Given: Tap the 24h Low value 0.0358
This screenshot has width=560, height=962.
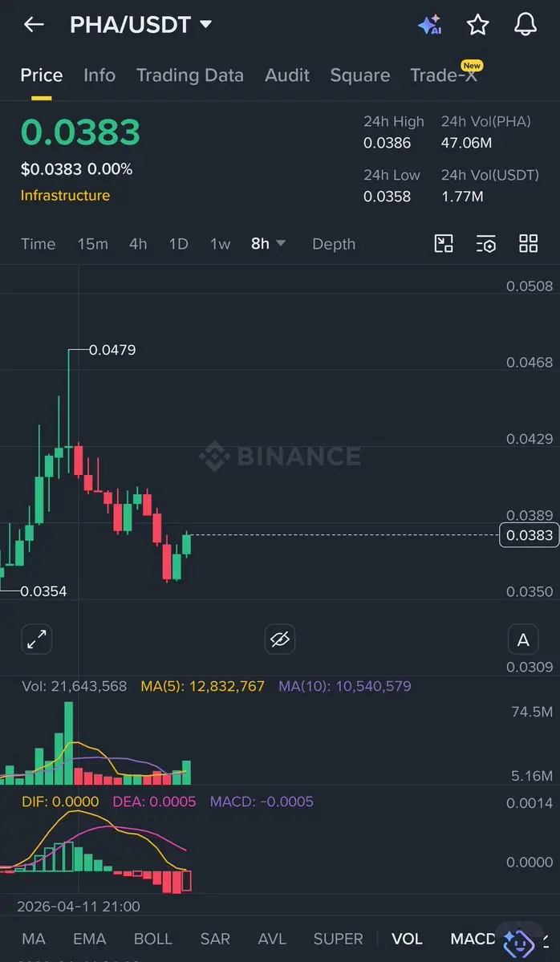Looking at the screenshot, I should 387,197.
